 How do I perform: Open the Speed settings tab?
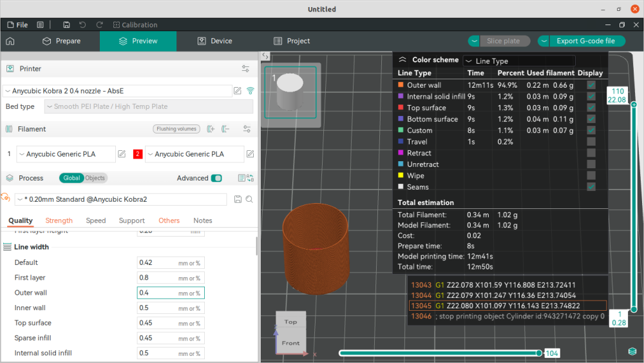tap(96, 221)
